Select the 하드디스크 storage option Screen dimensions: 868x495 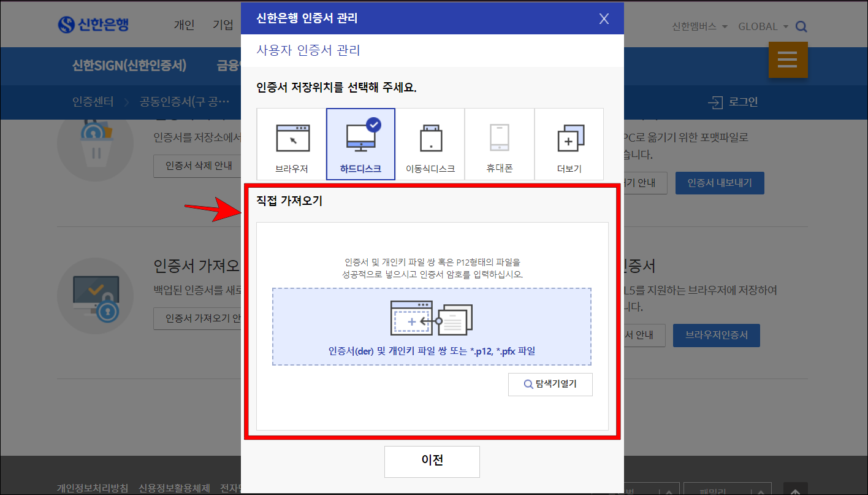coord(360,144)
